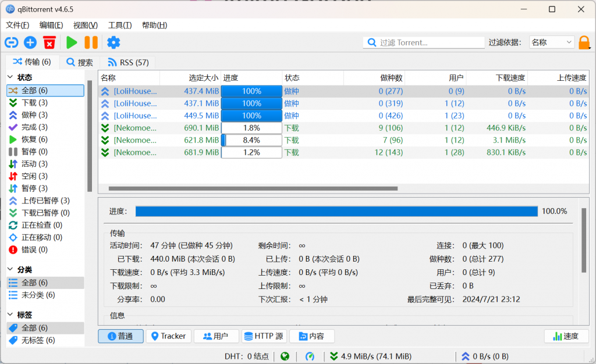Switch to the 普通 details tab
The height and width of the screenshot is (364, 596).
[x=121, y=336]
